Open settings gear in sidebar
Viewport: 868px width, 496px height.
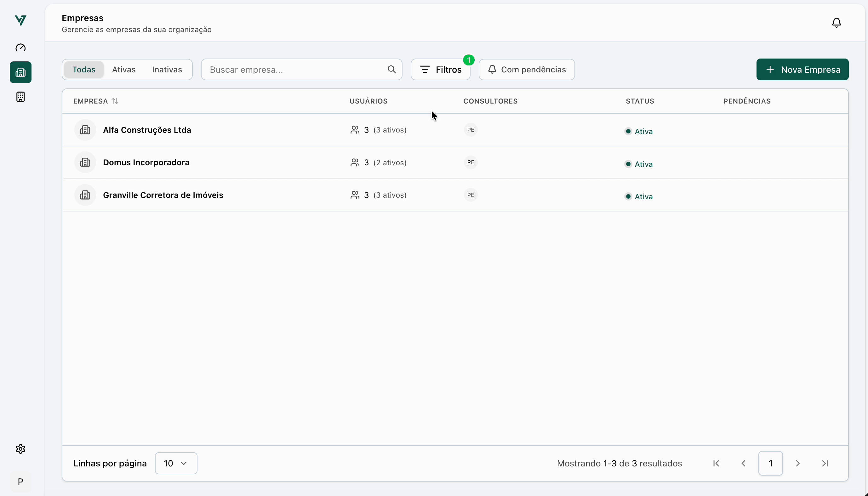pos(20,449)
